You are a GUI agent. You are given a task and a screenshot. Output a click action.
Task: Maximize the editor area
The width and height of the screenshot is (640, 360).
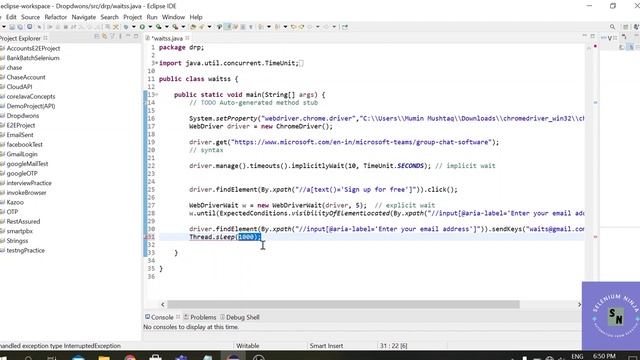coord(593,36)
